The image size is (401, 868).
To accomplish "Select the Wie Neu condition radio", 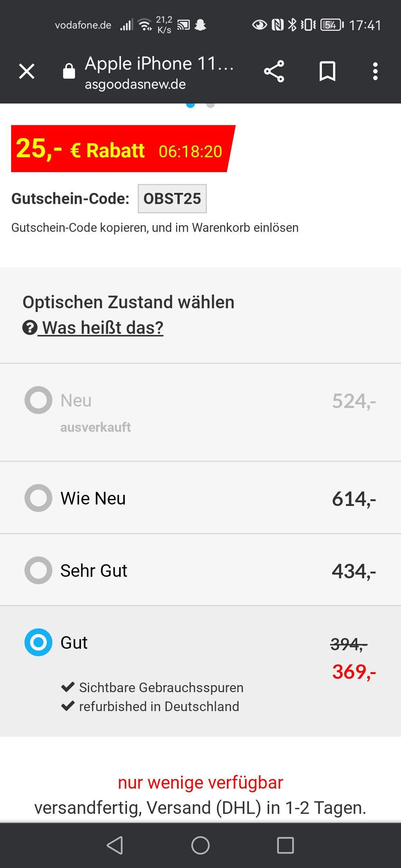I will [x=38, y=498].
